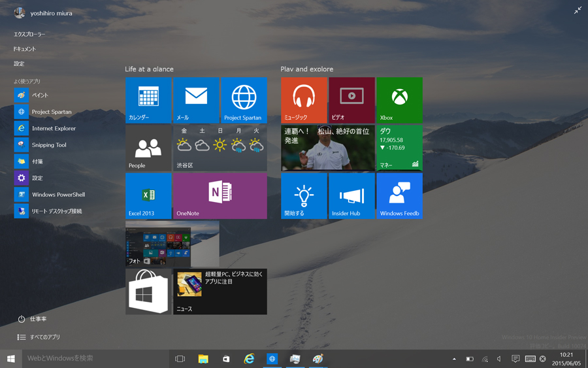The width and height of the screenshot is (588, 368).
Task: Launch the Project Spartan tile
Action: (x=244, y=100)
